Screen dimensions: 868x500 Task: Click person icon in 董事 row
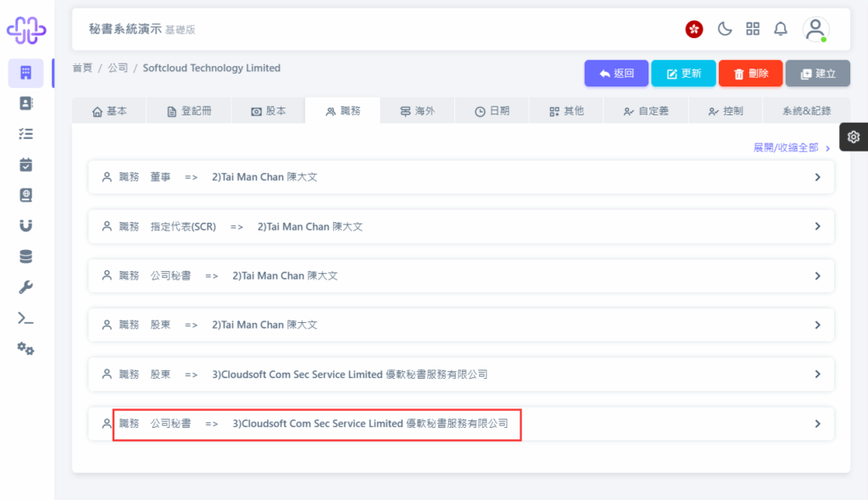point(107,177)
